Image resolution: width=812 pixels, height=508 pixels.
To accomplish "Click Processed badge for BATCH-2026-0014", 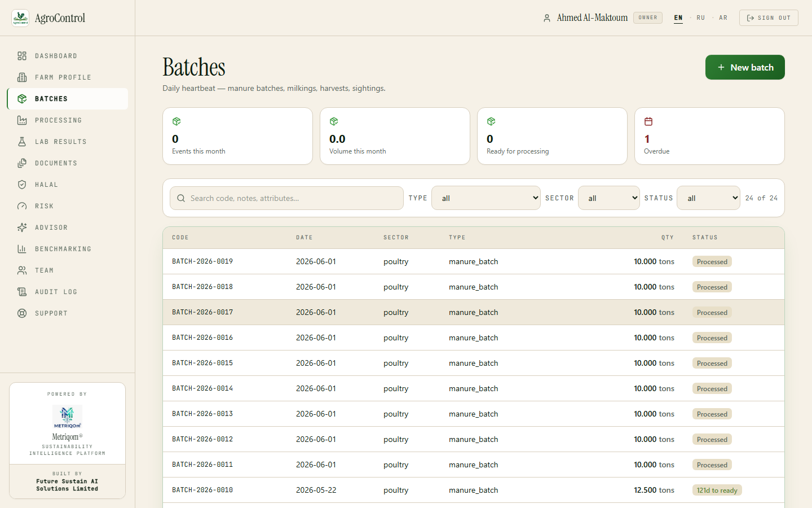I will point(712,389).
